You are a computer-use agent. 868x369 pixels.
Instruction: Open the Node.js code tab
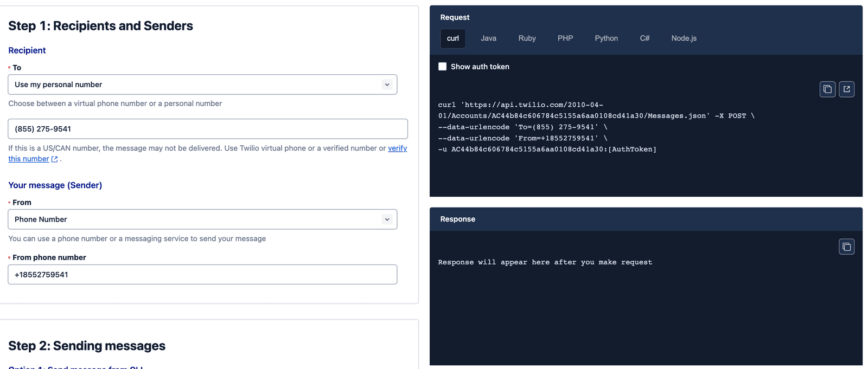click(x=684, y=38)
